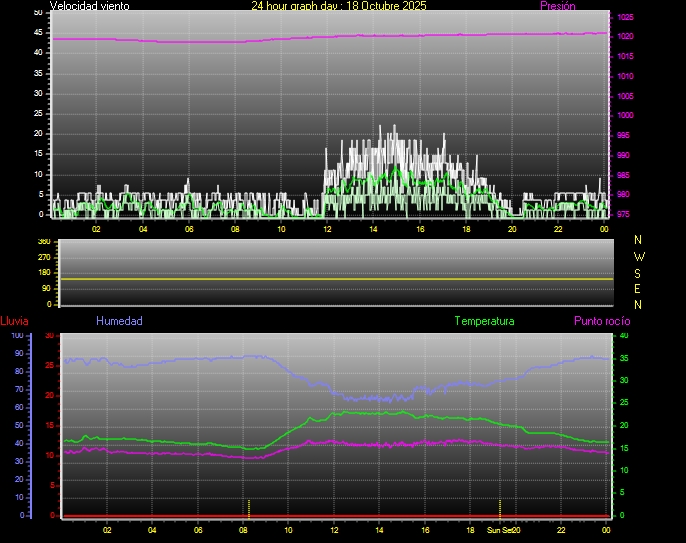Select the Presión axis title
The height and width of the screenshot is (543, 686).
[x=557, y=6]
